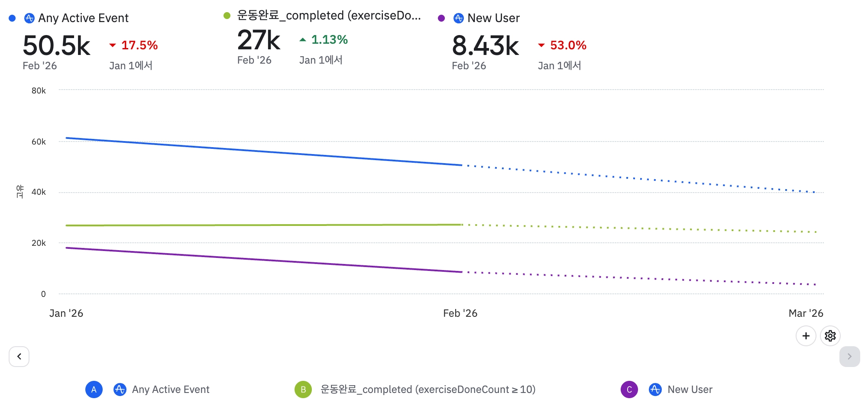
Task: Click the right arrow navigation button
Action: 849,356
